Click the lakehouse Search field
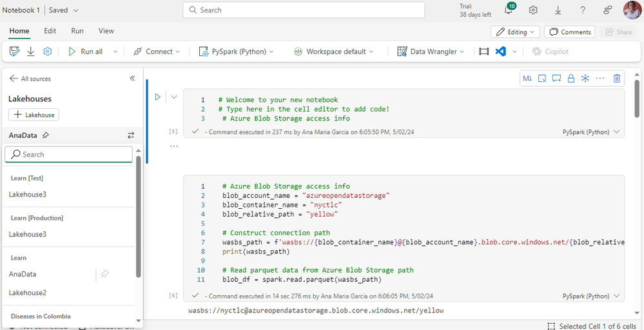The width and height of the screenshot is (644, 330). tap(68, 154)
